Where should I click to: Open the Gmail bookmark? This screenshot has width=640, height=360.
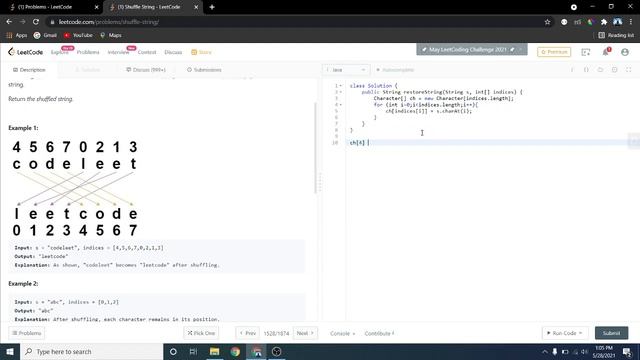coord(45,36)
